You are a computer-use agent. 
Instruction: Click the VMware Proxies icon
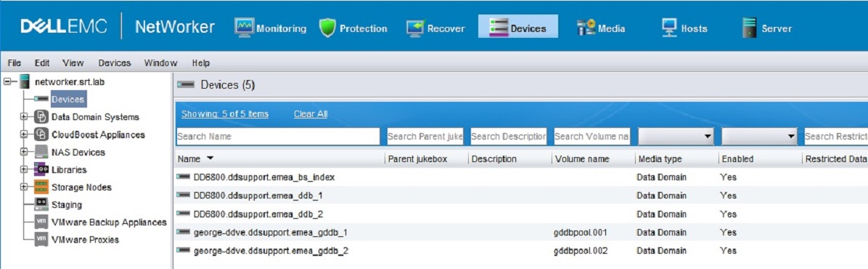(41, 240)
